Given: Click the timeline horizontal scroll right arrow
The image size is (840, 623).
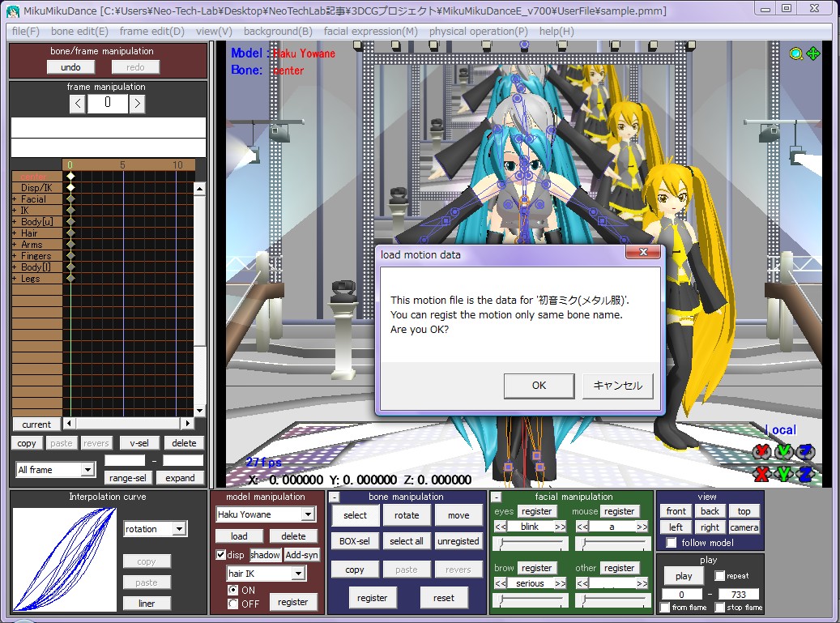Looking at the screenshot, I should [187, 423].
